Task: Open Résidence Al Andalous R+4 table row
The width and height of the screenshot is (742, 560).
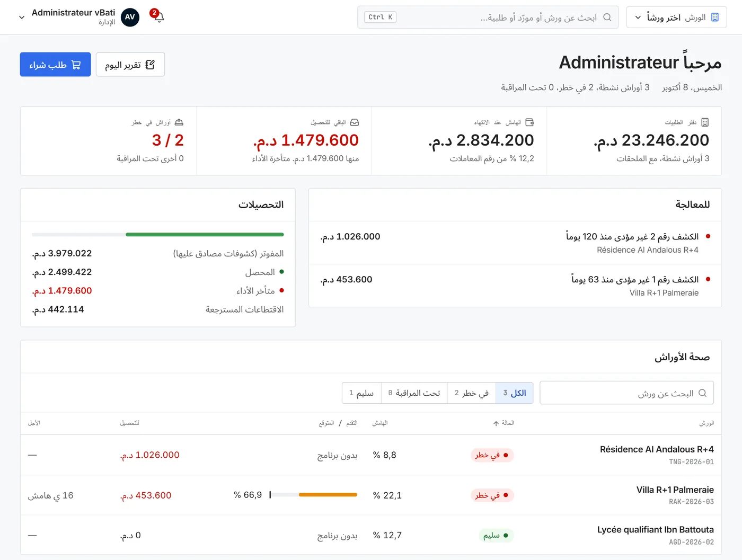Action: click(x=371, y=455)
